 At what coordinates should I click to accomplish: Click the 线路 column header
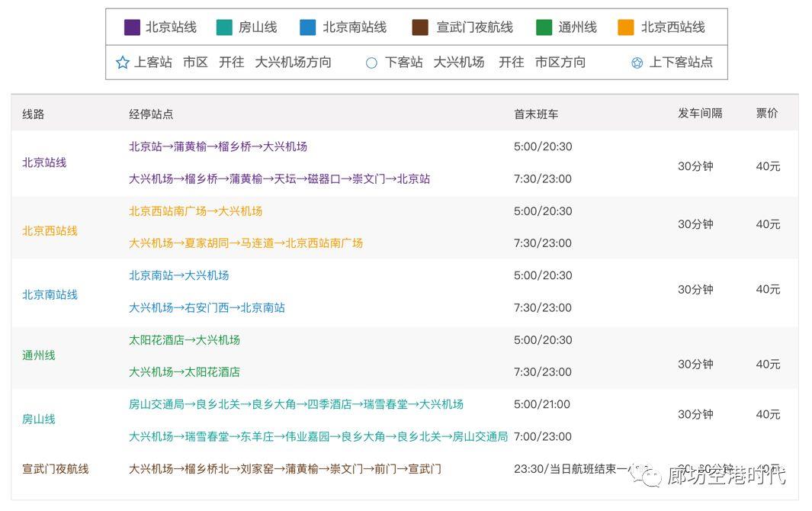34,114
